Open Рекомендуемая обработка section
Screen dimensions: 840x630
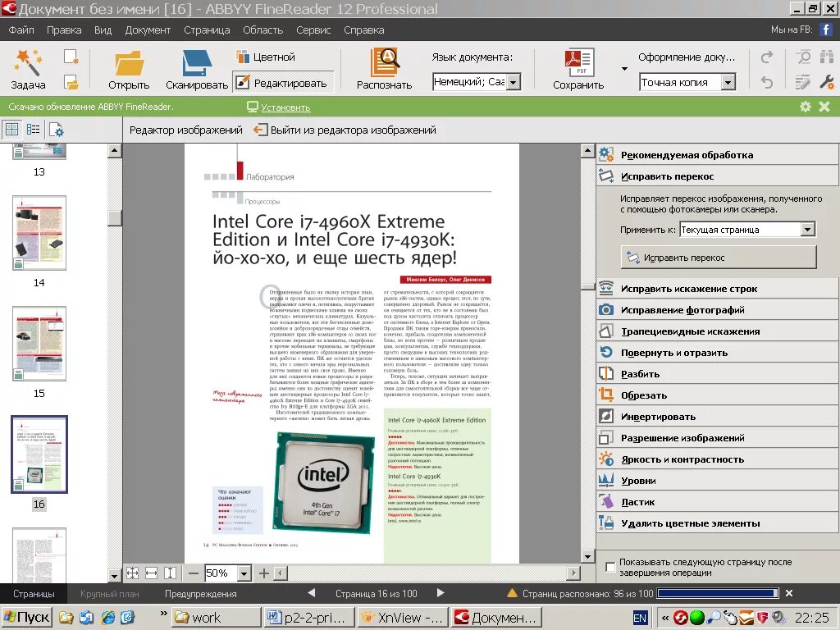tap(717, 155)
